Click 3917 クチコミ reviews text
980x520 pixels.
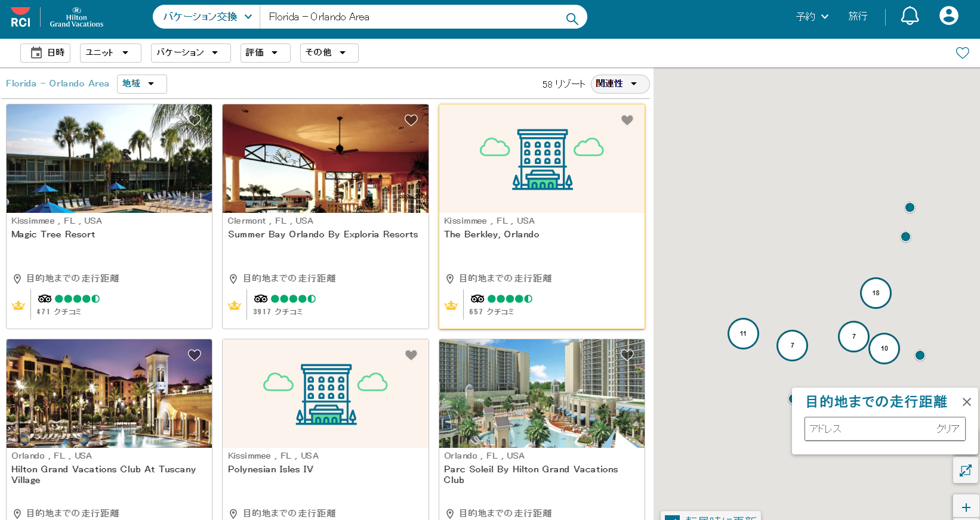pyautogui.click(x=278, y=312)
